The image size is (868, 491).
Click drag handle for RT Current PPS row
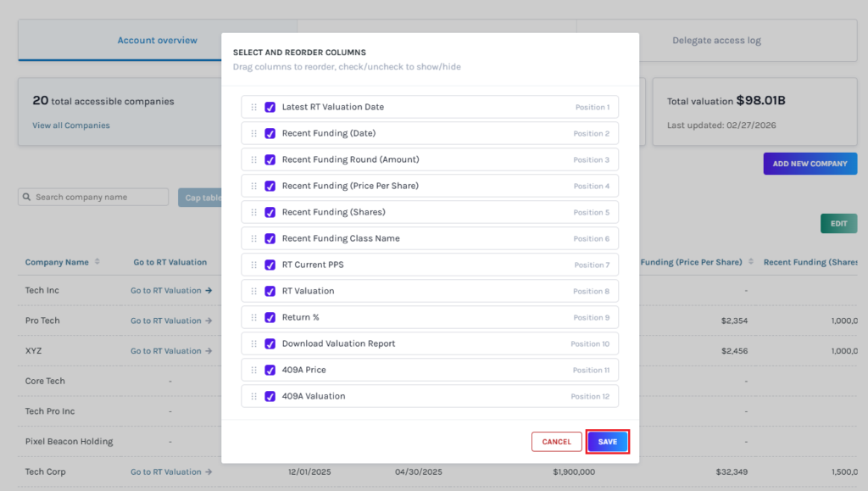tap(253, 265)
